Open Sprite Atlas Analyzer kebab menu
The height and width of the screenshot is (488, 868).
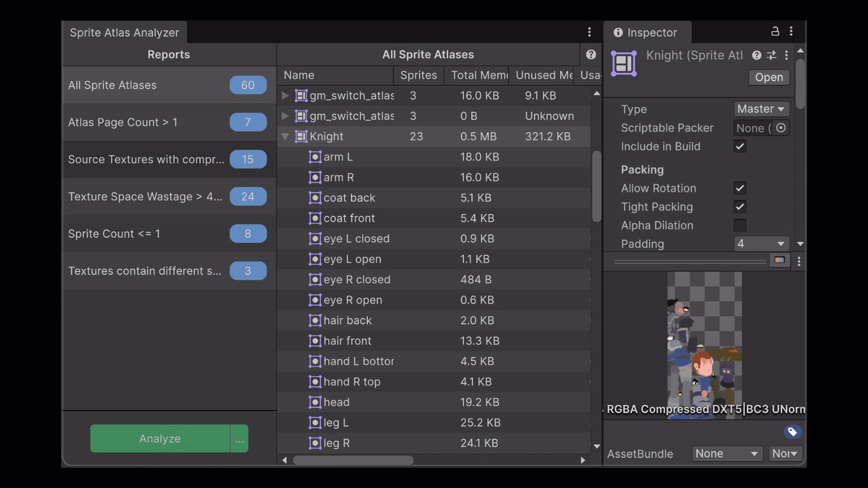[589, 32]
